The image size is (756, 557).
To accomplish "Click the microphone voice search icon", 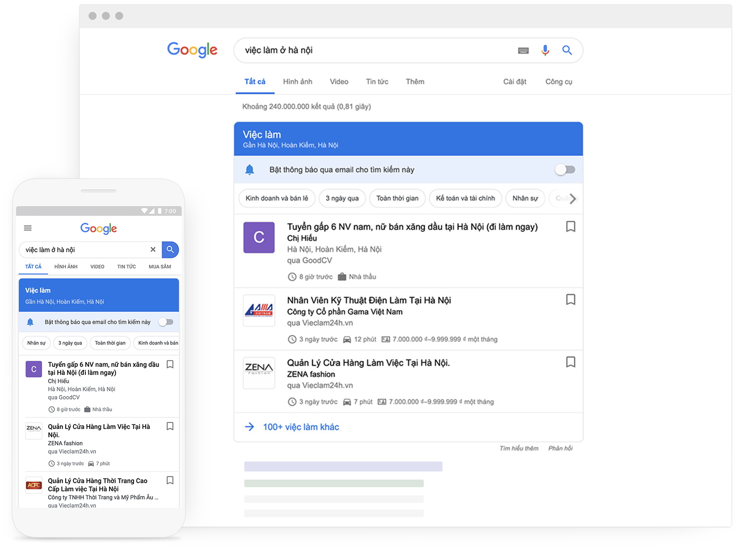I will [545, 50].
